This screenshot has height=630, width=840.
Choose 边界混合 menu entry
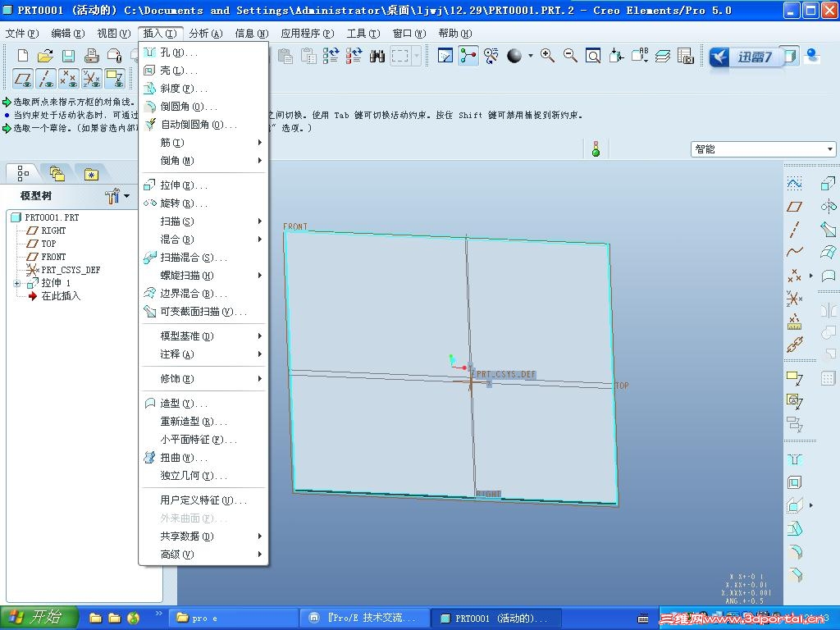click(203, 294)
